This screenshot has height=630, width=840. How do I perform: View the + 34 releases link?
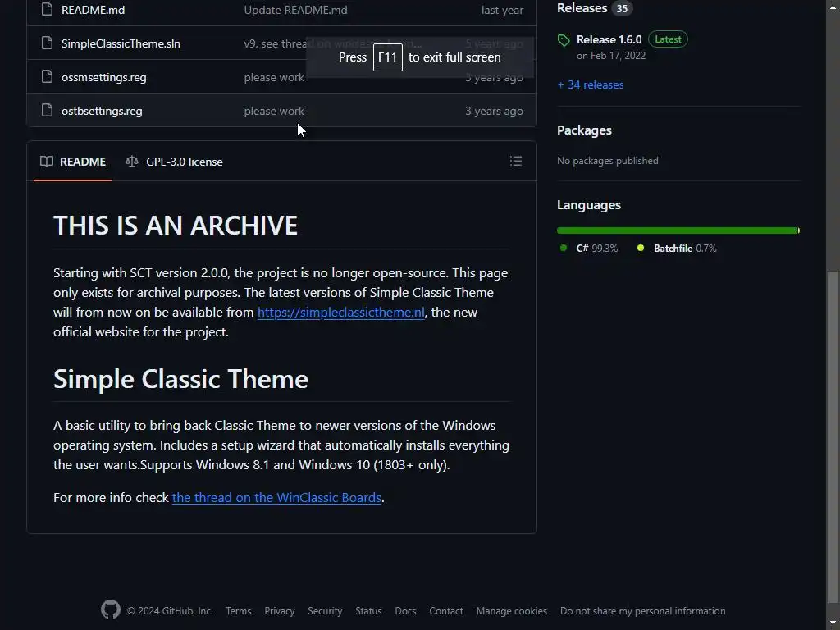pos(590,84)
